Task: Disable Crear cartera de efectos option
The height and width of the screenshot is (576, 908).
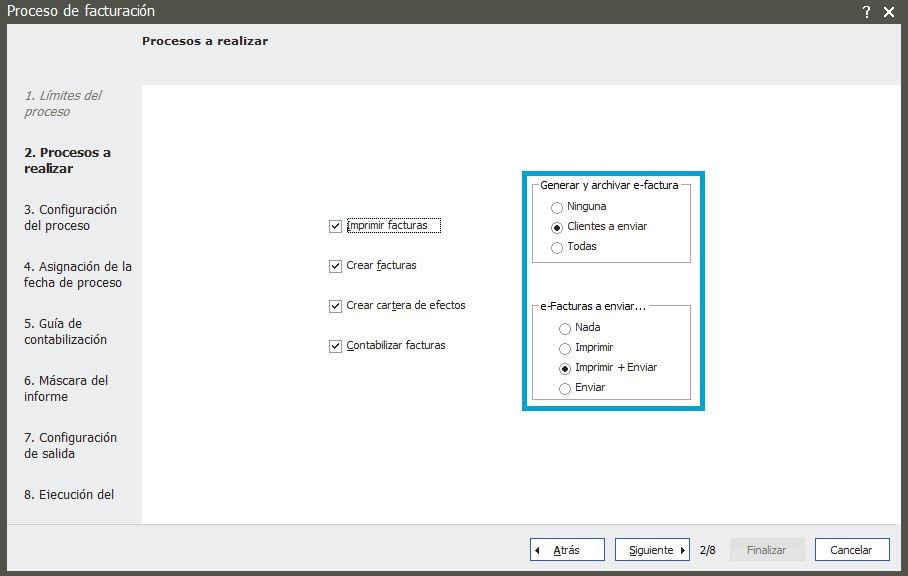Action: pyautogui.click(x=335, y=306)
